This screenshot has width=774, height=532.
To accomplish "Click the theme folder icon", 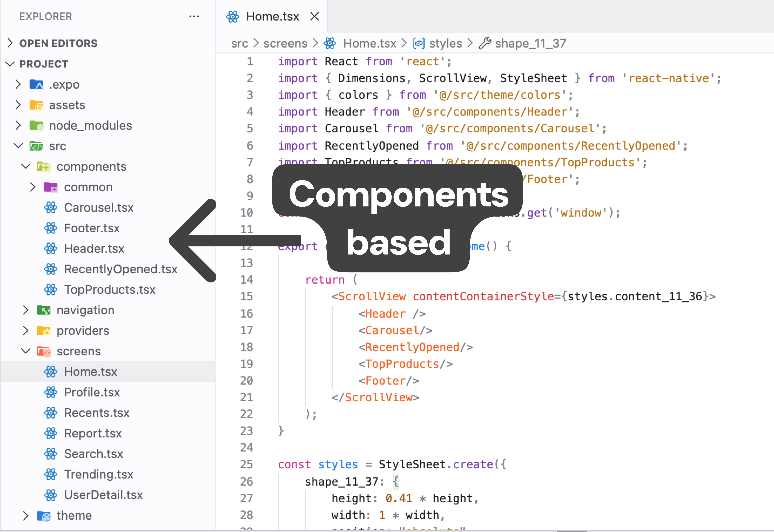I will point(44,515).
